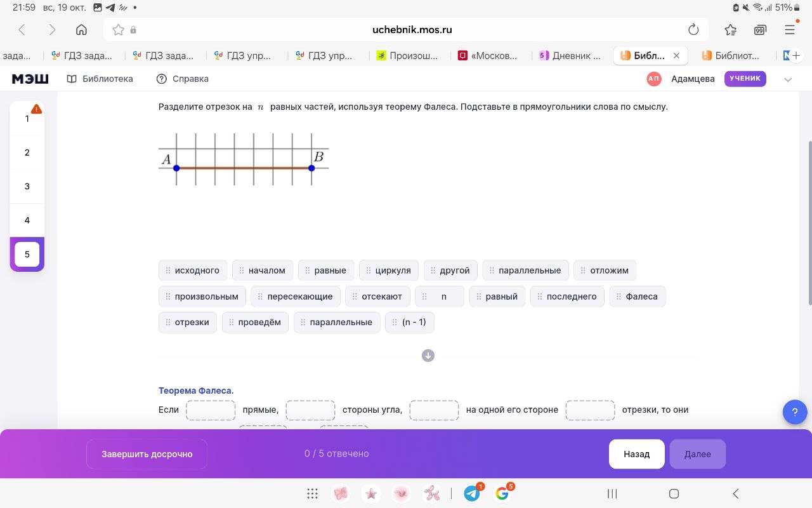Open bookmarks list star icon in toolbar

730,30
